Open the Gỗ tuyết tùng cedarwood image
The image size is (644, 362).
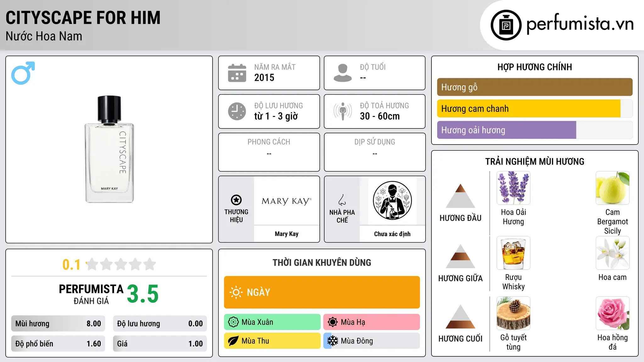pos(514,313)
